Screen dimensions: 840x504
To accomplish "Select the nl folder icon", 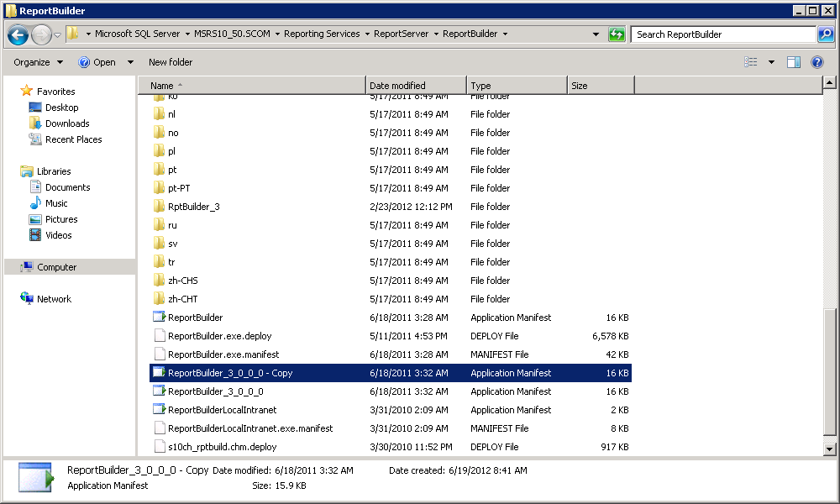I will (x=159, y=113).
